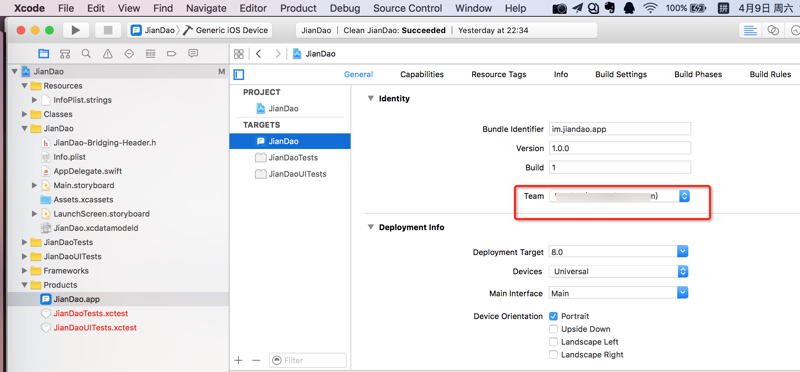800x372 pixels.
Task: Open the Issue navigator warning icon
Action: (108, 54)
